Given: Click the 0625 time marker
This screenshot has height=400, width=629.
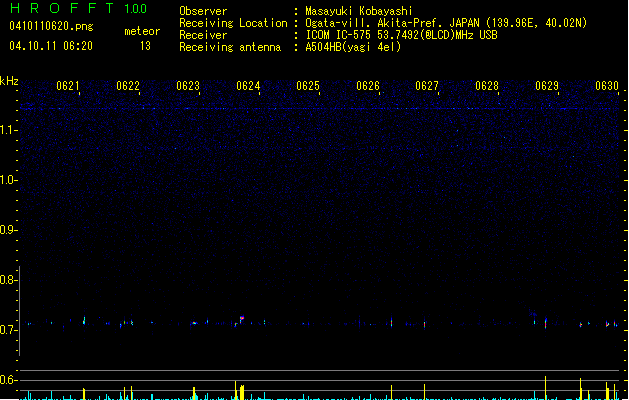Looking at the screenshot, I should coord(308,86).
